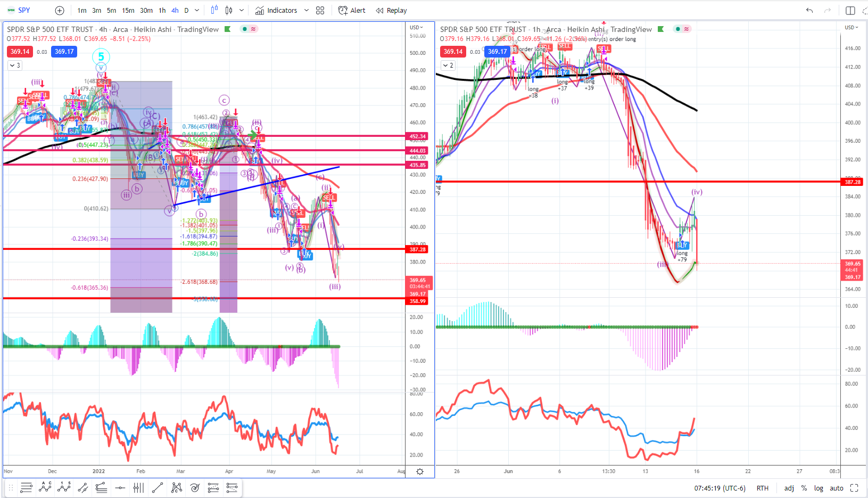Click the clock time 07:45:19 (UTC-6)
The image size is (868, 498).
click(x=720, y=488)
